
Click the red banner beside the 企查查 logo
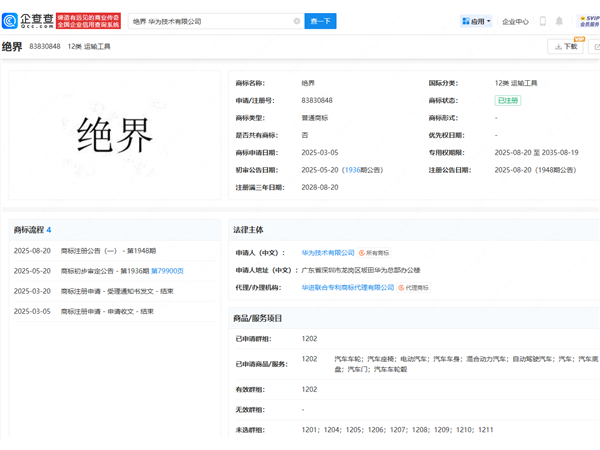(88, 21)
